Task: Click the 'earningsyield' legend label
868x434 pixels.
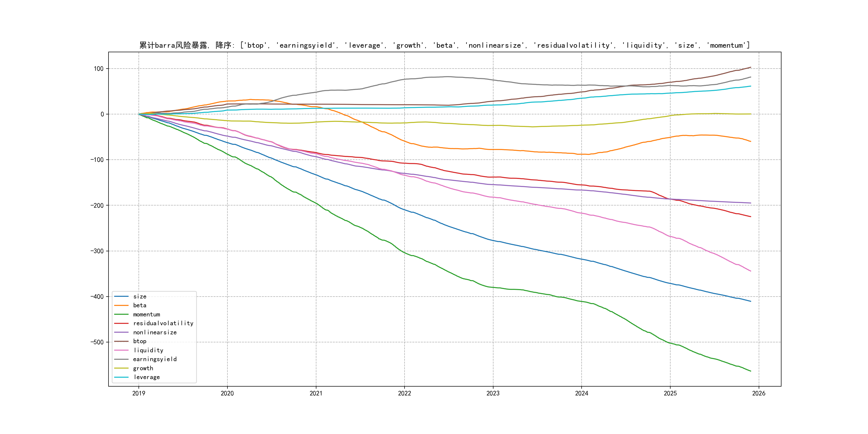Action: (x=155, y=359)
